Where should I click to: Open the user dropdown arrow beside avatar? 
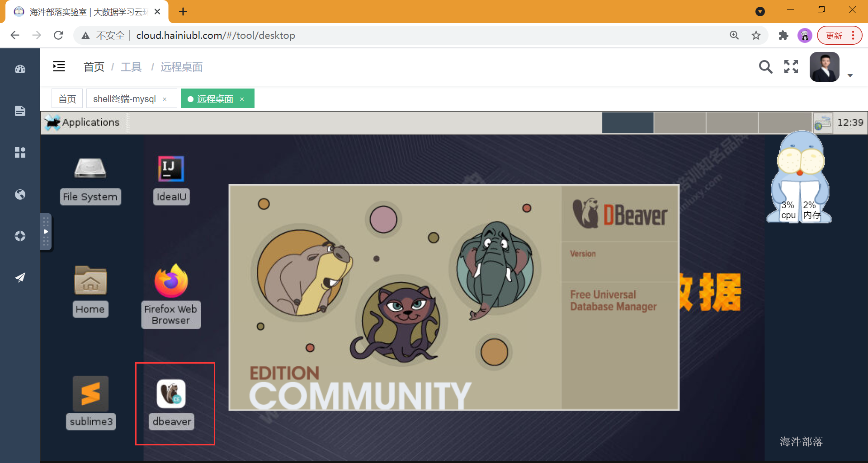(x=850, y=76)
